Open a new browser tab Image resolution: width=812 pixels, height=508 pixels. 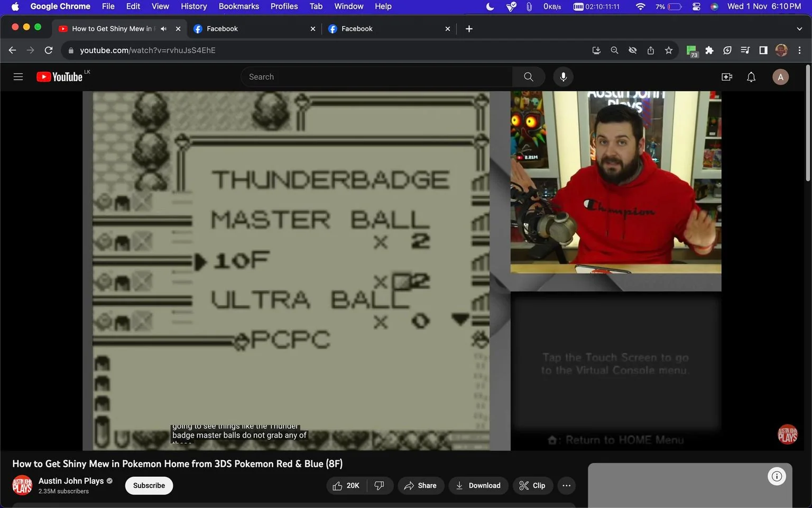[469, 29]
